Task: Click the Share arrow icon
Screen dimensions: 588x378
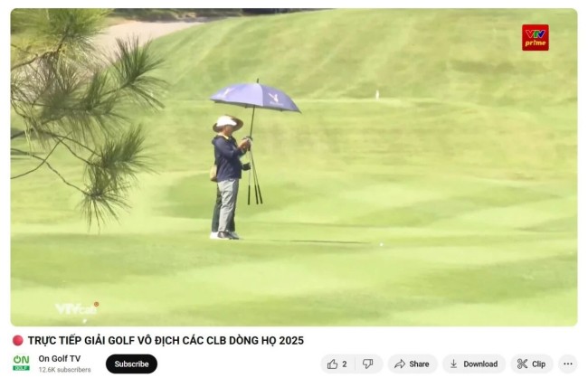Action: (x=400, y=364)
